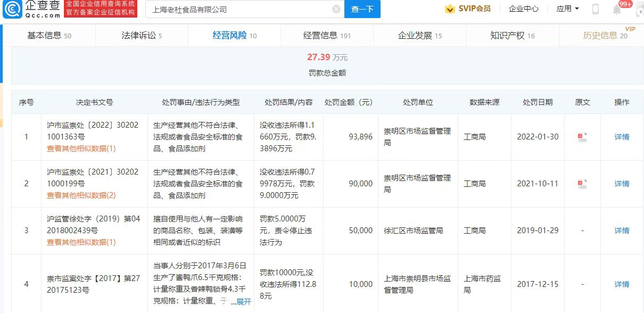Select decision number 崇市监案处字【2017】第2720175123号
The height and width of the screenshot is (313, 644).
click(x=93, y=284)
